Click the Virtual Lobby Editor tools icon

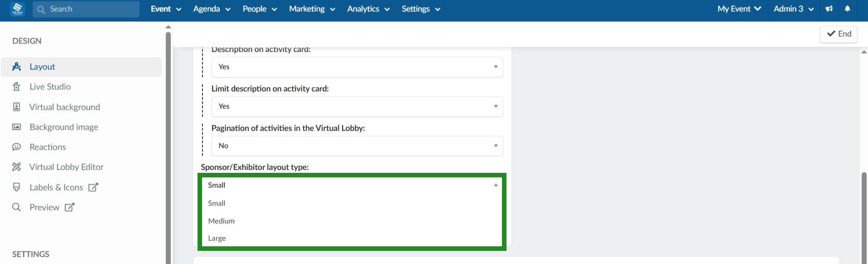click(17, 167)
